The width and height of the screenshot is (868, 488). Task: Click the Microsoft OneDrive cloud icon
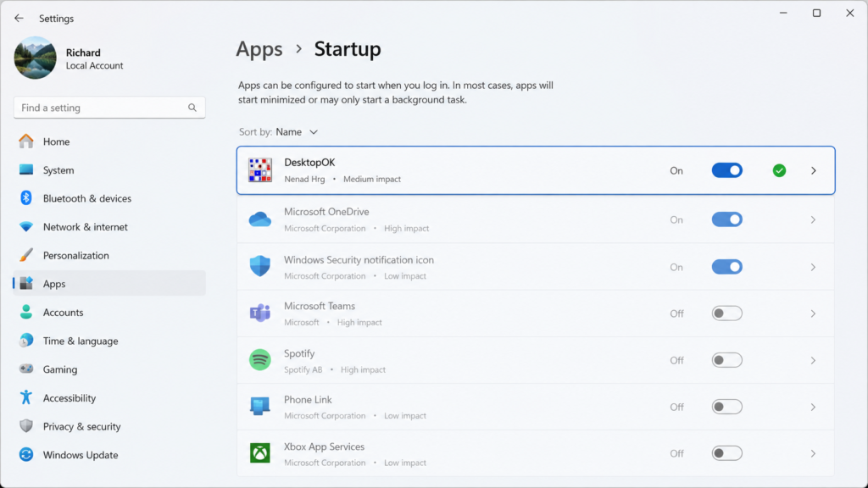pos(260,219)
